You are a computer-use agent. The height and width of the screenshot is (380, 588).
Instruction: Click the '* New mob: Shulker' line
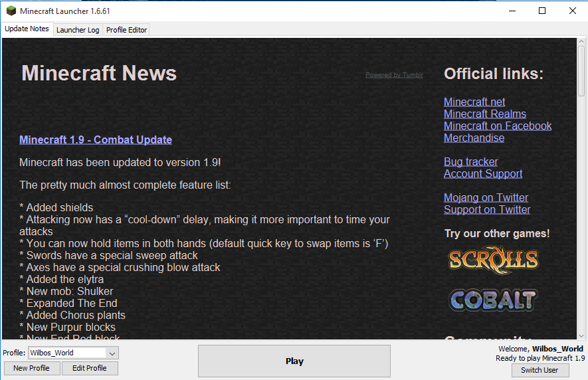tap(66, 291)
